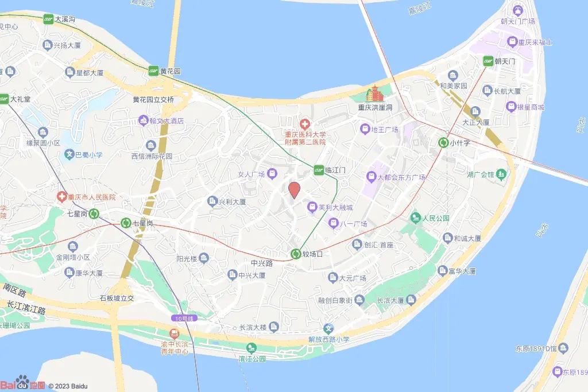Click the 朝天门 metro station icon
The height and width of the screenshot is (392, 588).
coord(488,61)
